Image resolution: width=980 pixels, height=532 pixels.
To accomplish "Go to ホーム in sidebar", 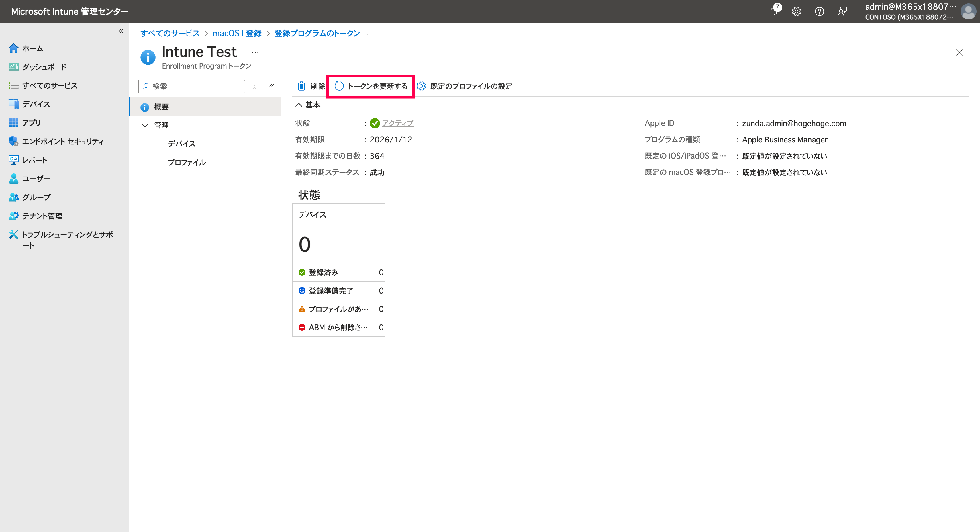I will (x=26, y=48).
